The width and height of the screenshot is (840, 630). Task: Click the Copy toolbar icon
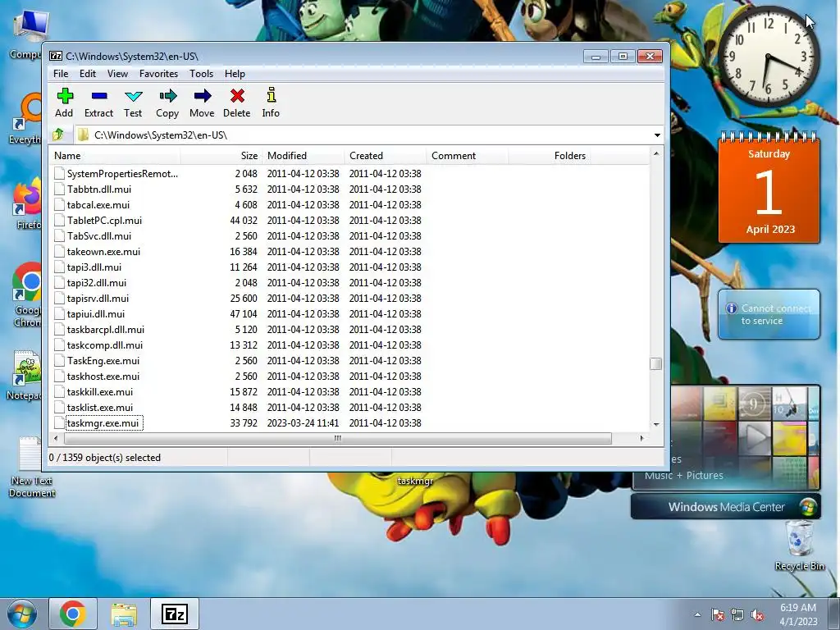(x=167, y=97)
